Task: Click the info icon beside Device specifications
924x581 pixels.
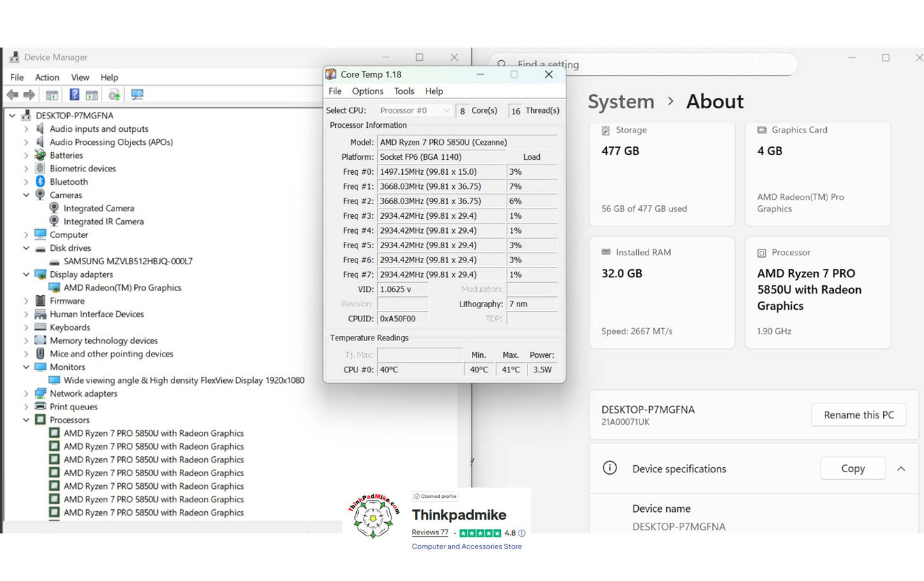Action: pos(610,468)
